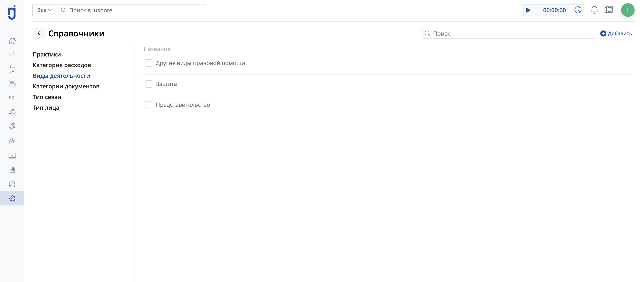Check the Защита checkbox
The width and height of the screenshot is (644, 282).
click(x=149, y=84)
